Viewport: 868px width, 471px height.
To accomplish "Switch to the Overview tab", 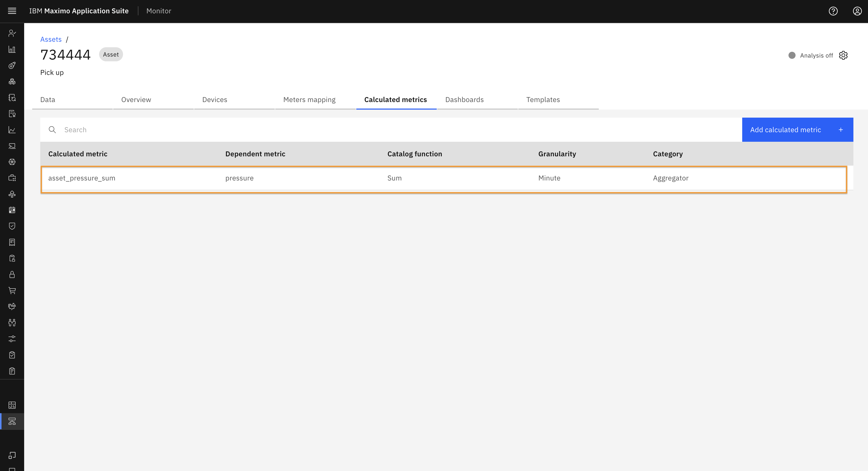I will (x=153, y=100).
